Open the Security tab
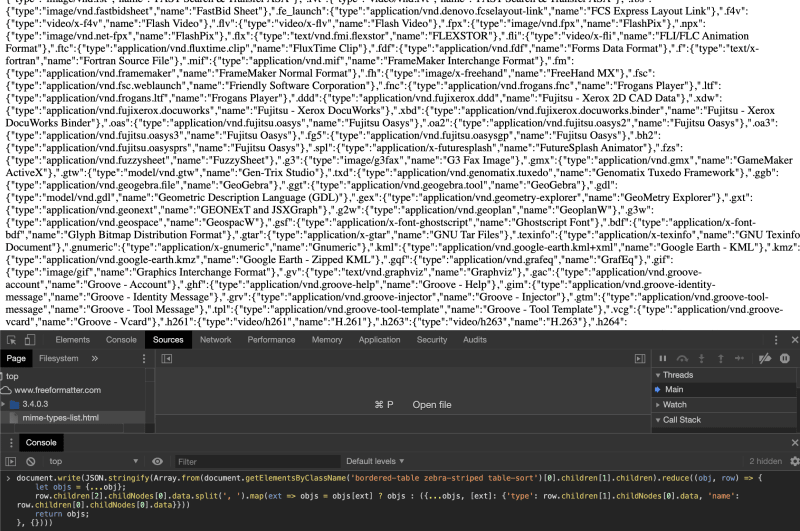The height and width of the screenshot is (531, 800). pos(432,340)
